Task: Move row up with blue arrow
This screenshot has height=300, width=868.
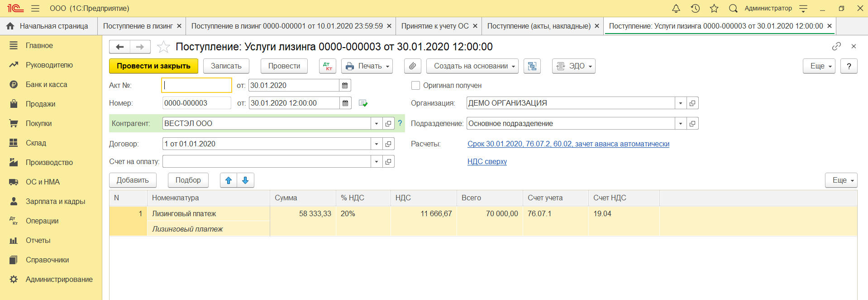Action: [229, 180]
